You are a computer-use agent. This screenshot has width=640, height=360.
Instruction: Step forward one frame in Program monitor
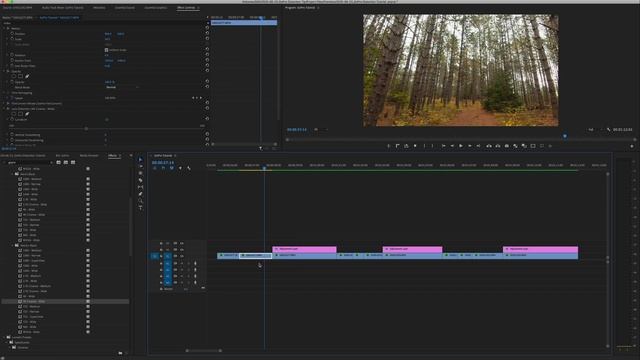tap(470, 146)
